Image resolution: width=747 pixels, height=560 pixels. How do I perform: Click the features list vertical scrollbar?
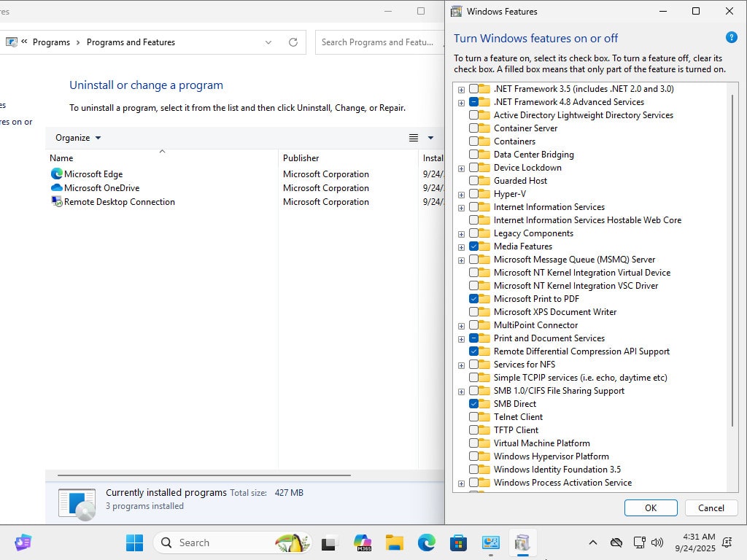[x=732, y=255]
